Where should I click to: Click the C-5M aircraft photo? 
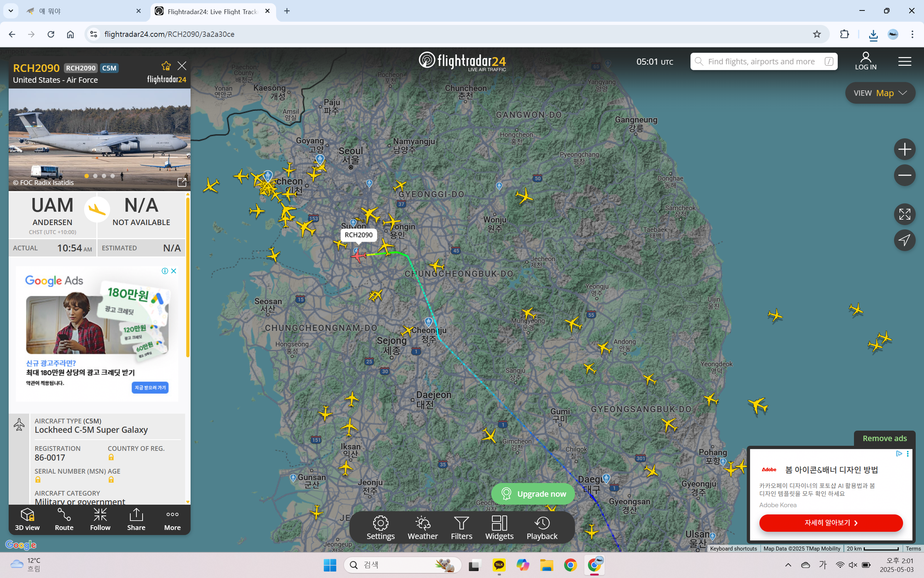point(100,139)
